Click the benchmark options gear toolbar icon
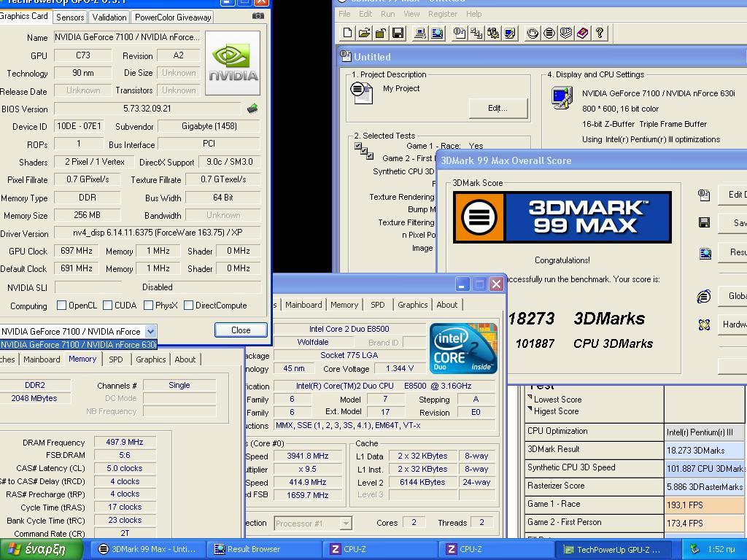Image resolution: width=747 pixels, height=560 pixels. [493, 33]
